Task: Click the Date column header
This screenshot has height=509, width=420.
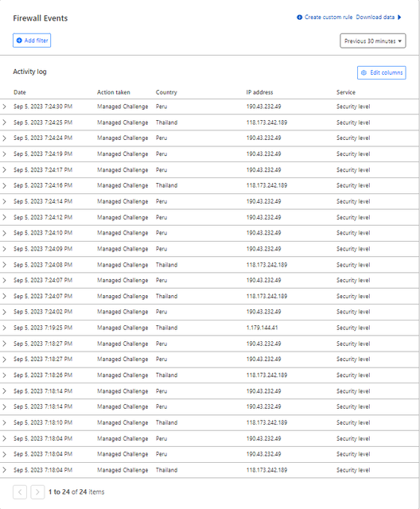Action: pyautogui.click(x=20, y=92)
